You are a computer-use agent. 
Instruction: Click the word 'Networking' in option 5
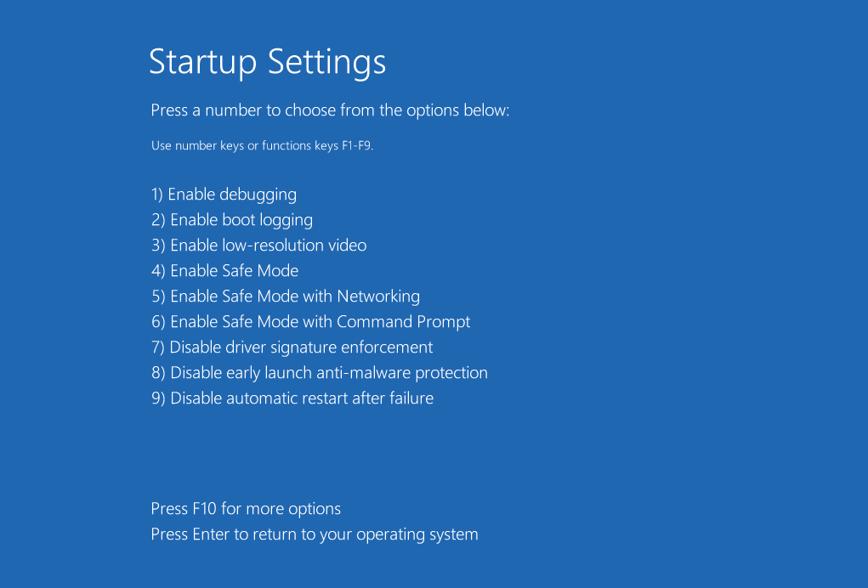tap(378, 297)
